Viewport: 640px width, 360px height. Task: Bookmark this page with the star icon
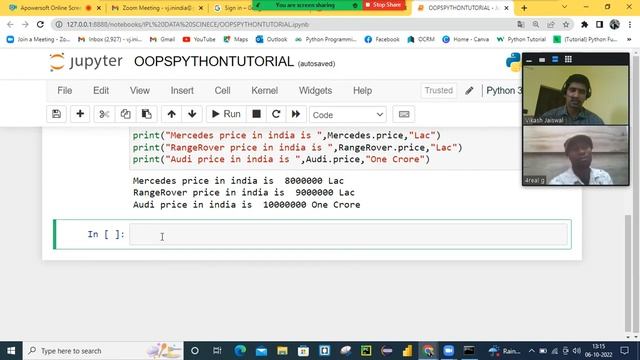(x=566, y=24)
